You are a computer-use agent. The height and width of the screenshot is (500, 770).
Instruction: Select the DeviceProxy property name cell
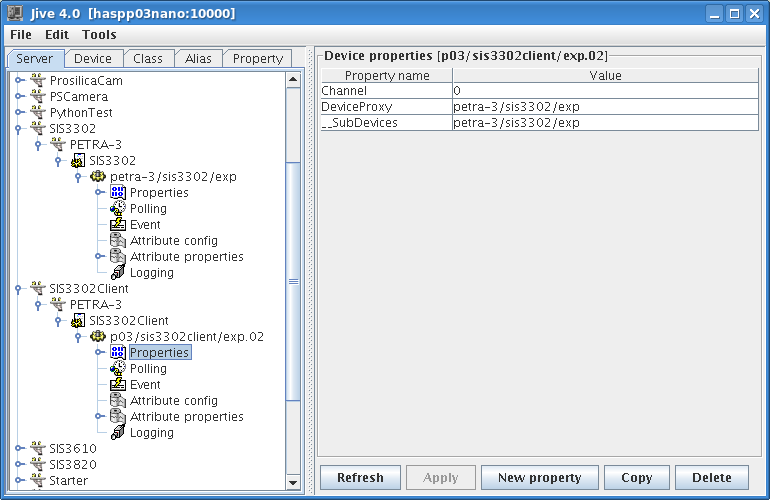pos(386,107)
